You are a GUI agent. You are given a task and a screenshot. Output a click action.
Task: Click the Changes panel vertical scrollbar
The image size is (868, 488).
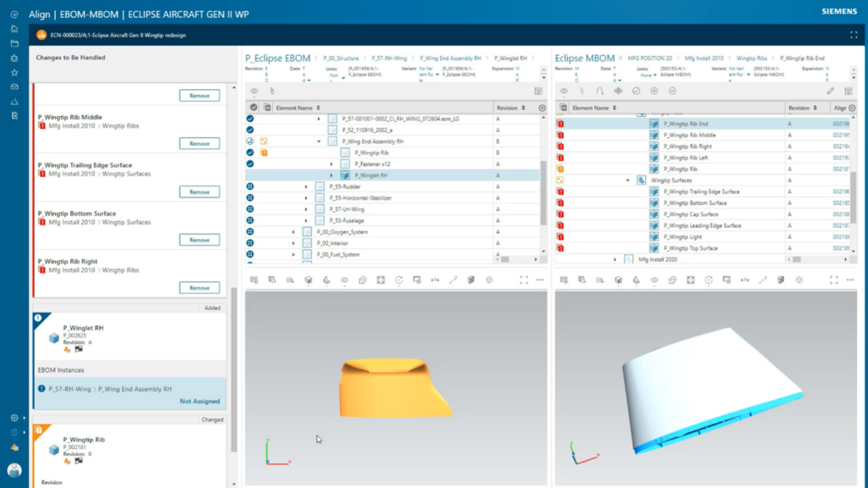coord(234,369)
